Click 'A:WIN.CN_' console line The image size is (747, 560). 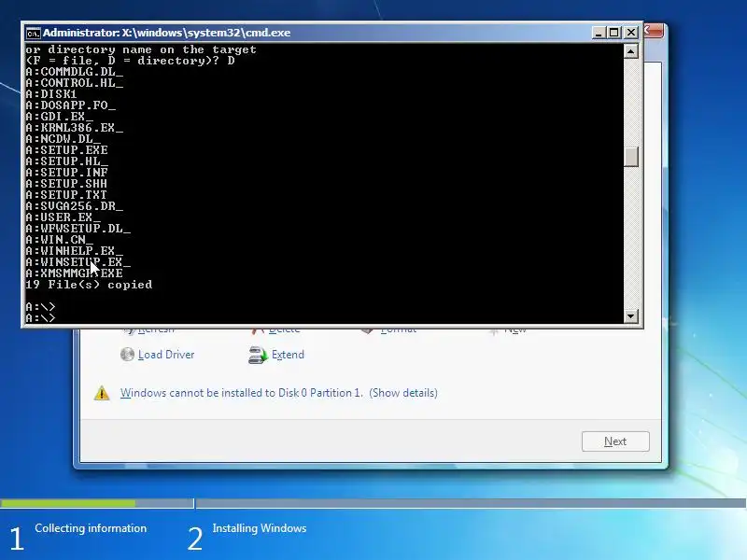[x=59, y=240]
